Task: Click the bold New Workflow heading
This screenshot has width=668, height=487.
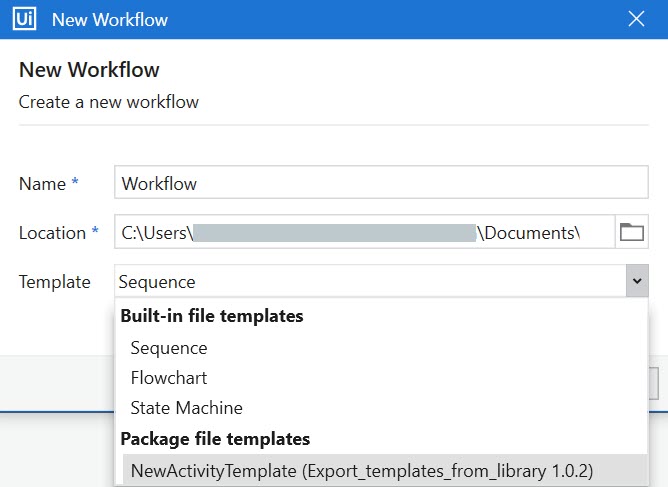Action: click(89, 70)
